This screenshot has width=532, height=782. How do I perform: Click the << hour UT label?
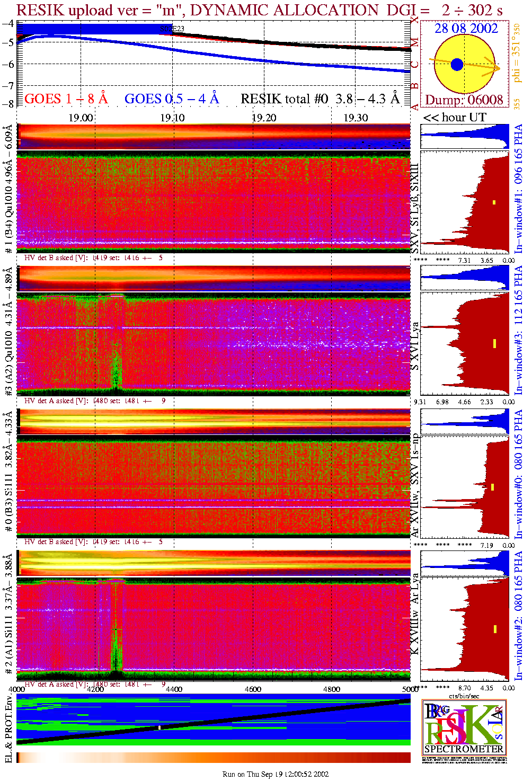454,117
